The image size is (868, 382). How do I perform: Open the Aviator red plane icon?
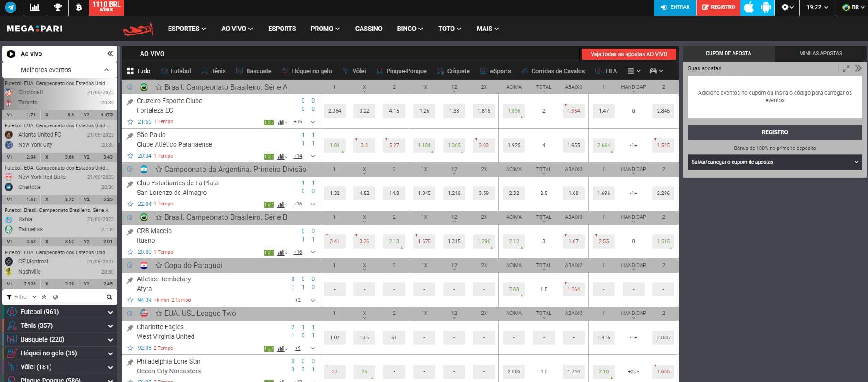(138, 29)
